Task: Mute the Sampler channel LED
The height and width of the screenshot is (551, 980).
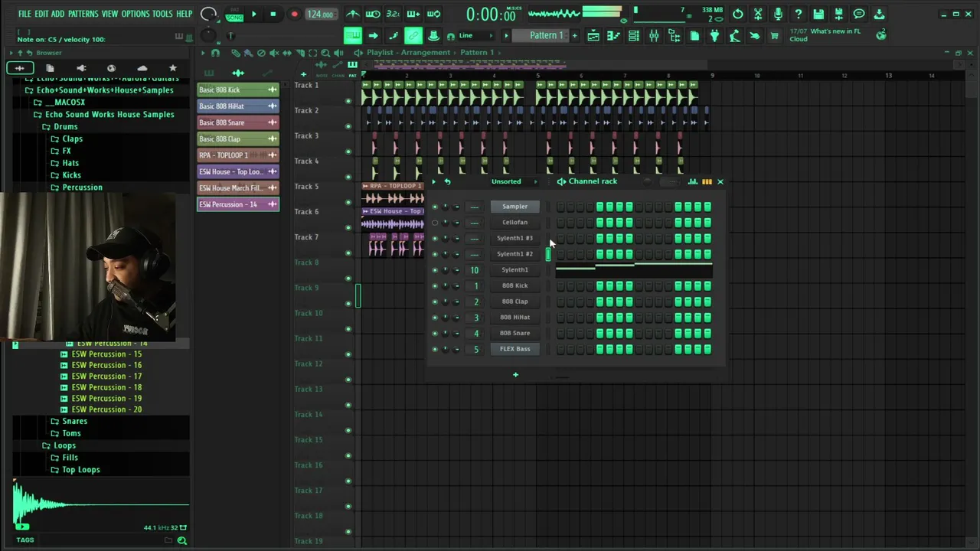Action: coord(435,207)
